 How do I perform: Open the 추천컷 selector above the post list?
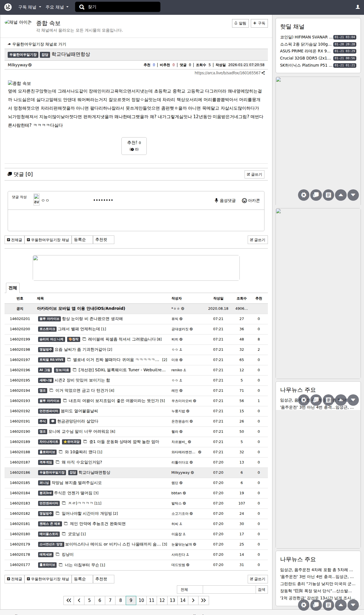pyautogui.click(x=104, y=240)
